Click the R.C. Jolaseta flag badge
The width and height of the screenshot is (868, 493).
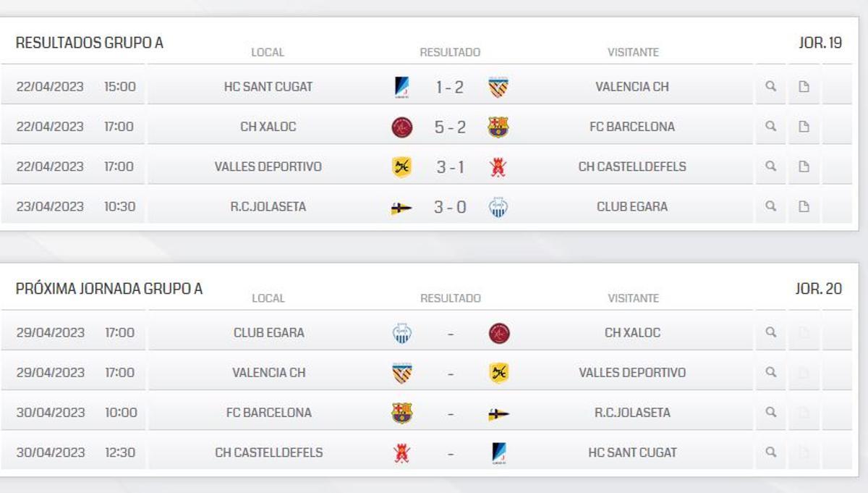click(x=400, y=206)
